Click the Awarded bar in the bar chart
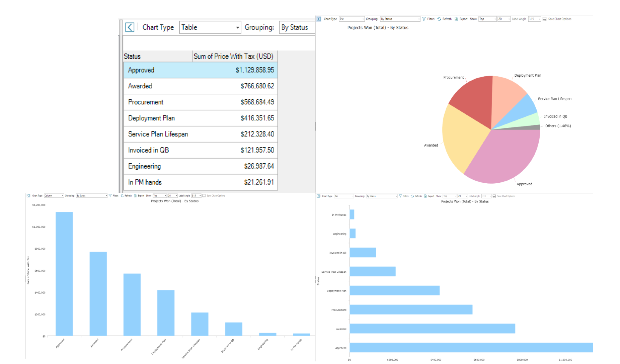 pyautogui.click(x=432, y=329)
